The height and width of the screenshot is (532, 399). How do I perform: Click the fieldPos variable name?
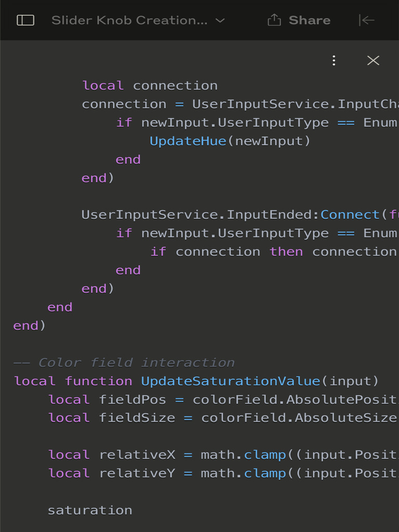[x=132, y=400]
